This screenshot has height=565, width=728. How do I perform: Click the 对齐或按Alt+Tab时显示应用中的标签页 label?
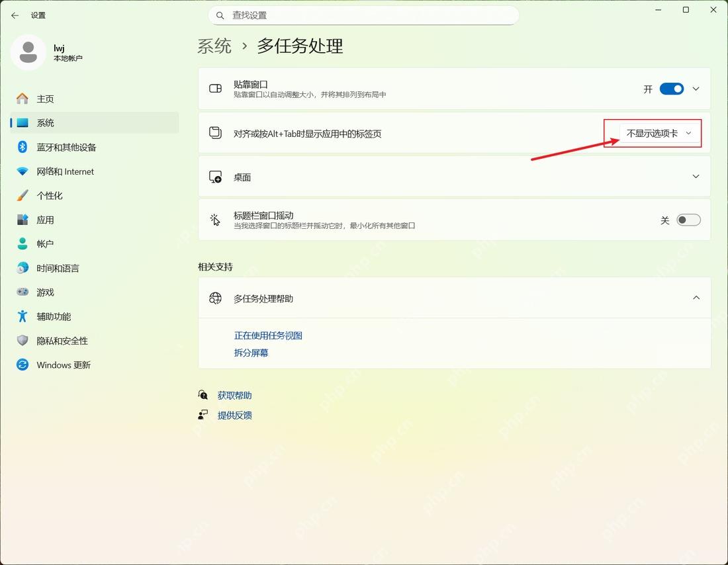click(307, 134)
